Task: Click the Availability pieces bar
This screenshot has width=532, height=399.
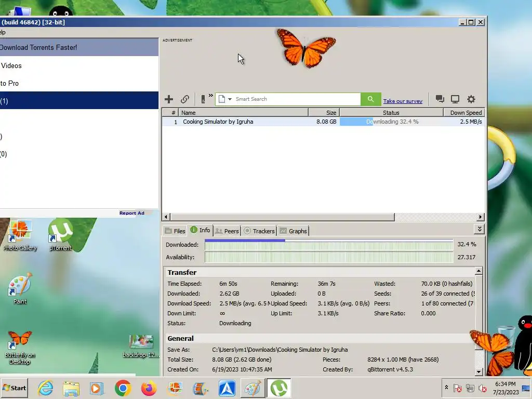Action: point(329,257)
